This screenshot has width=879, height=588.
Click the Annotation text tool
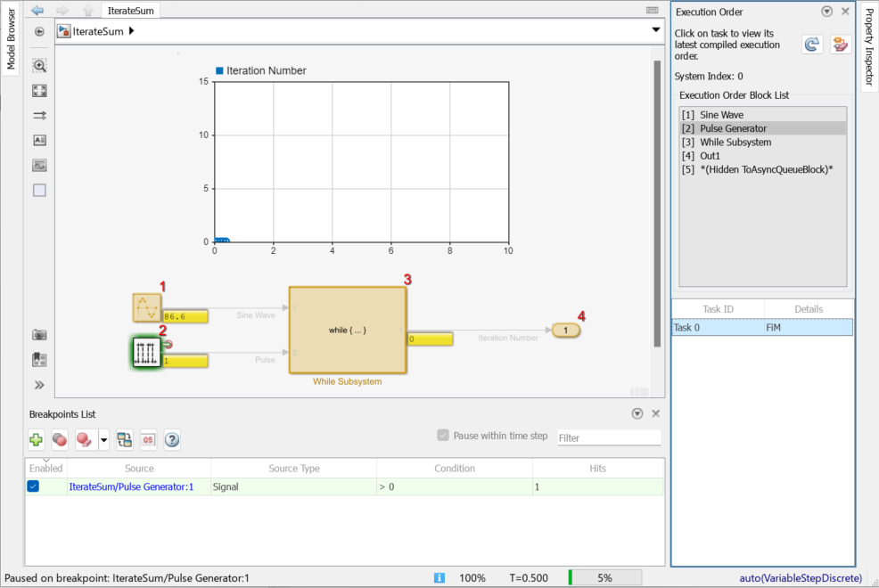click(x=39, y=141)
